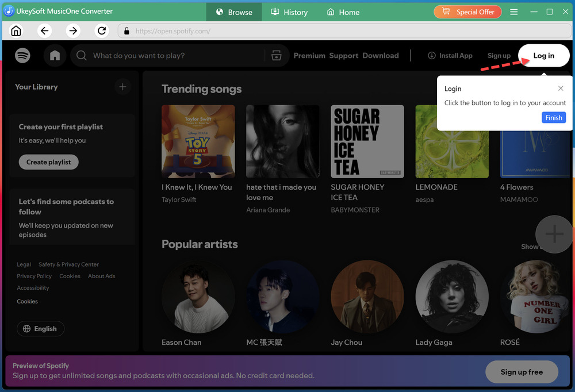
Task: Open Lady Gaga artist photo
Action: click(x=452, y=297)
